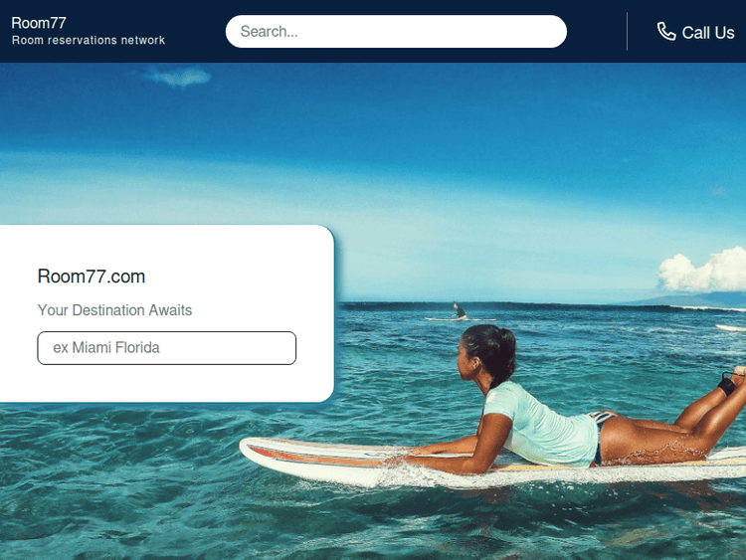Click into the ex Miami Florida destination box
The width and height of the screenshot is (746, 560).
coord(166,348)
